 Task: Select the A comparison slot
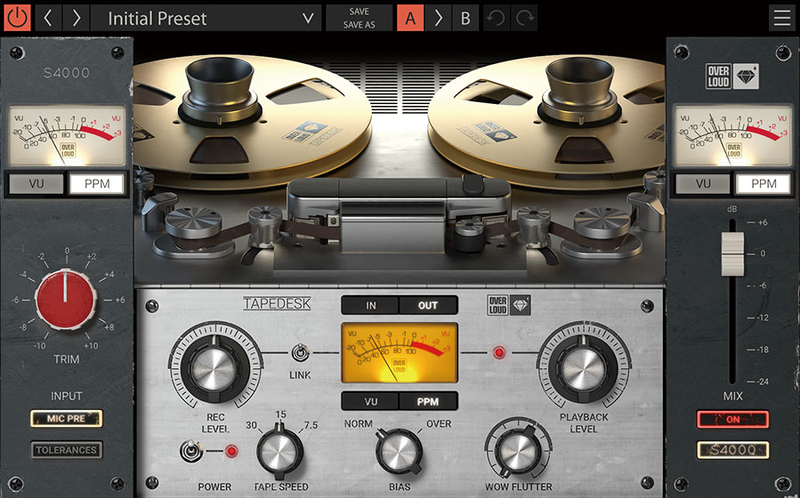click(410, 18)
